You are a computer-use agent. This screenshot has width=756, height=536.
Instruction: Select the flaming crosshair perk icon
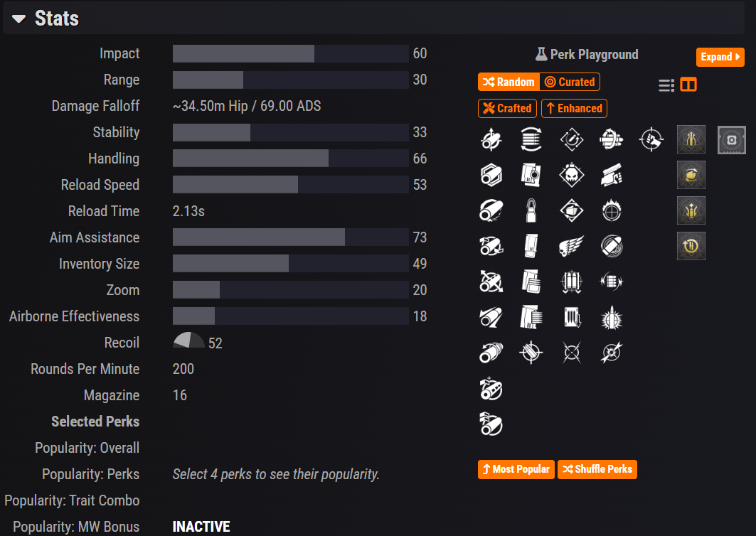[612, 210]
